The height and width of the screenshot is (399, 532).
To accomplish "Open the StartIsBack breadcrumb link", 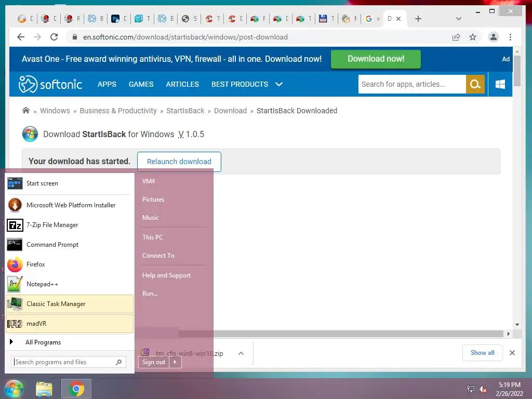I will pyautogui.click(x=185, y=111).
